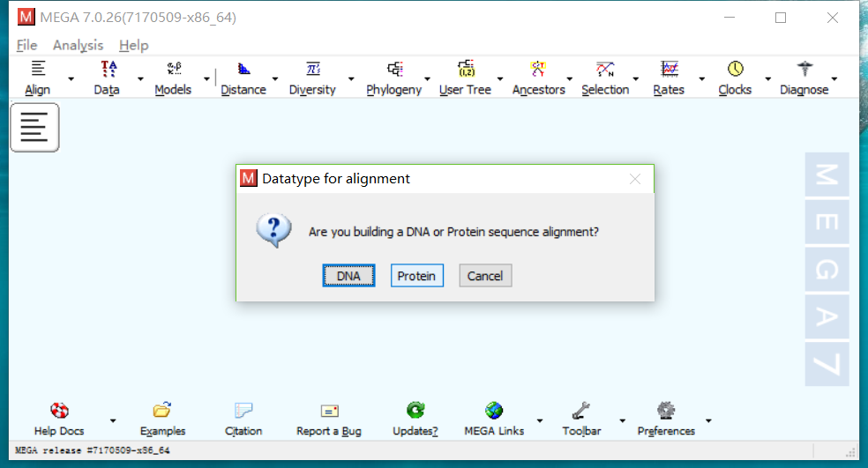The height and width of the screenshot is (468, 868).
Task: Expand the Diagnose dropdown arrow
Action: pyautogui.click(x=834, y=79)
